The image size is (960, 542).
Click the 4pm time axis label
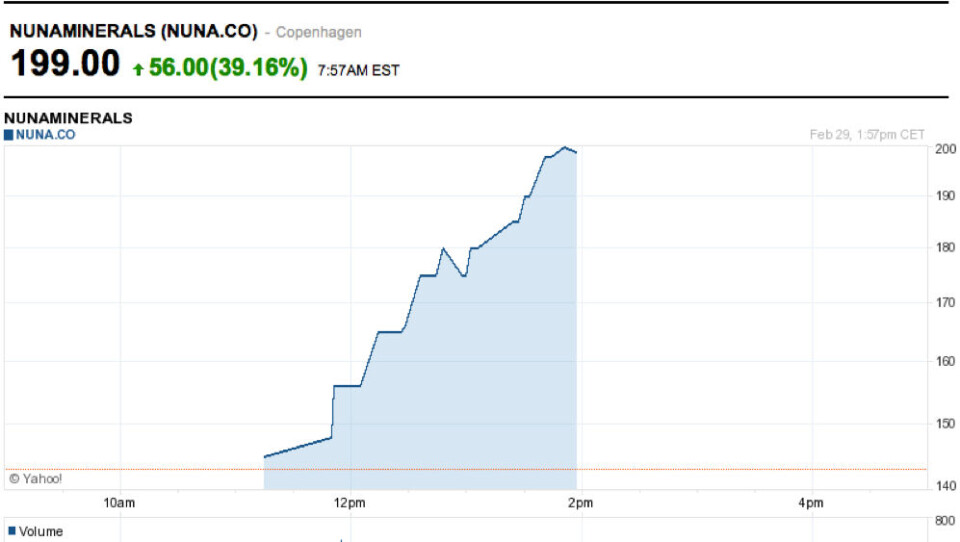tap(811, 503)
